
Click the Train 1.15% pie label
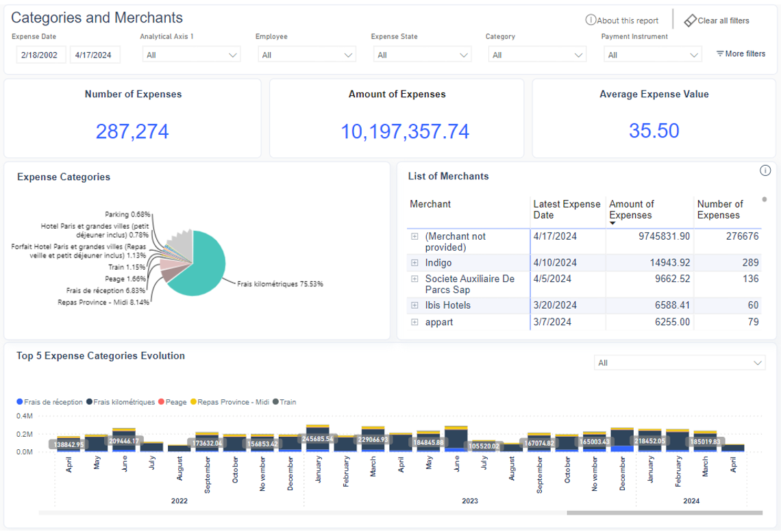click(x=127, y=267)
